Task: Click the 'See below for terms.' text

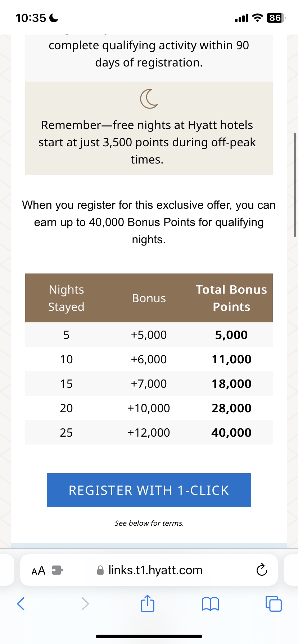Action: coord(149,523)
